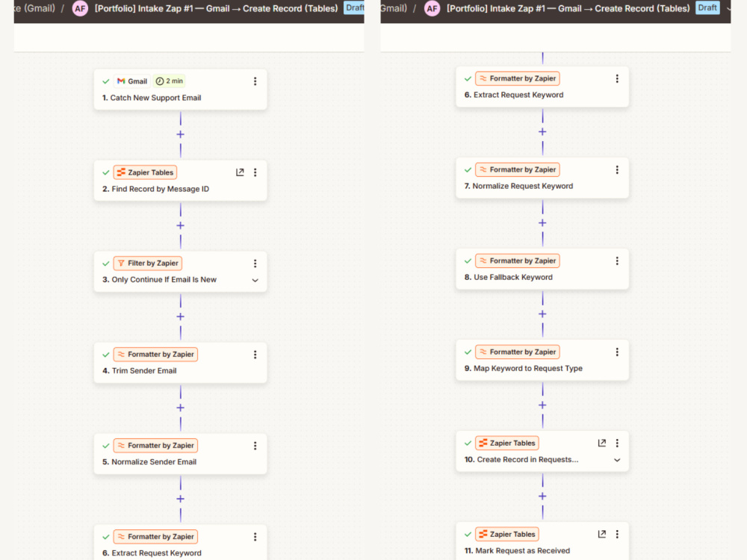Image resolution: width=747 pixels, height=560 pixels.
Task: Add a step after Normalize Request Keyword
Action: (x=542, y=223)
